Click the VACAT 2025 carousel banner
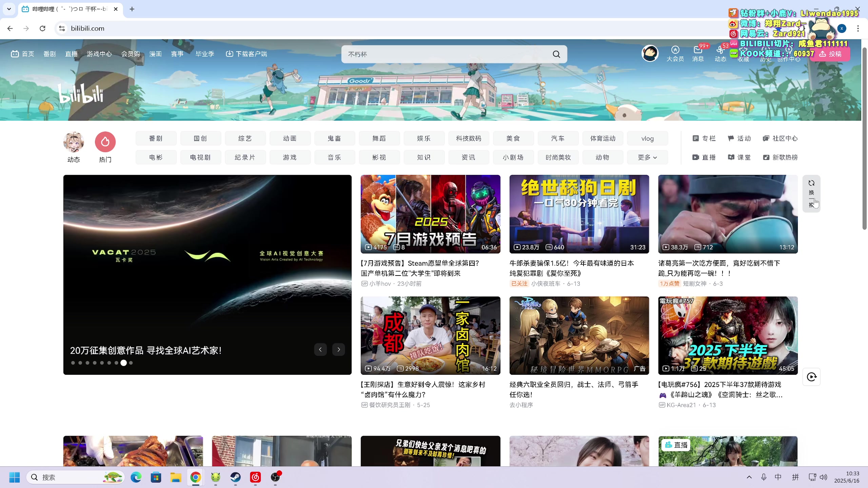Image resolution: width=868 pixels, height=488 pixels. tap(207, 274)
